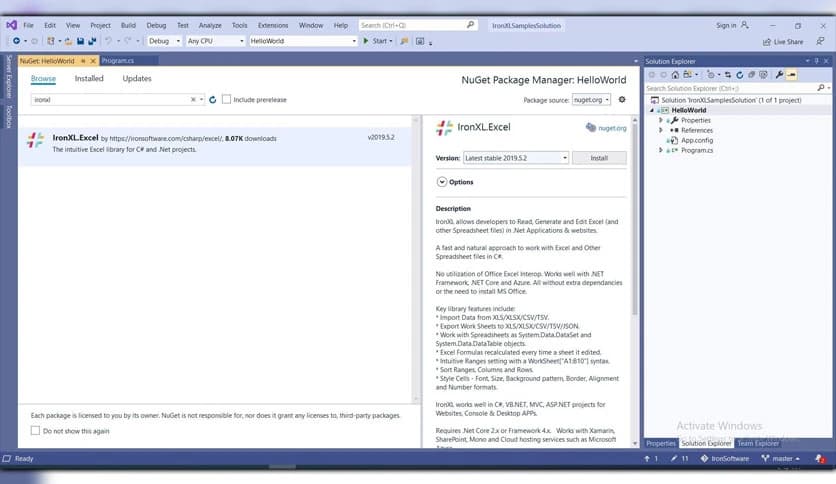Click the green Start debugging arrow
Screen dimensions: 836x484
tap(366, 41)
